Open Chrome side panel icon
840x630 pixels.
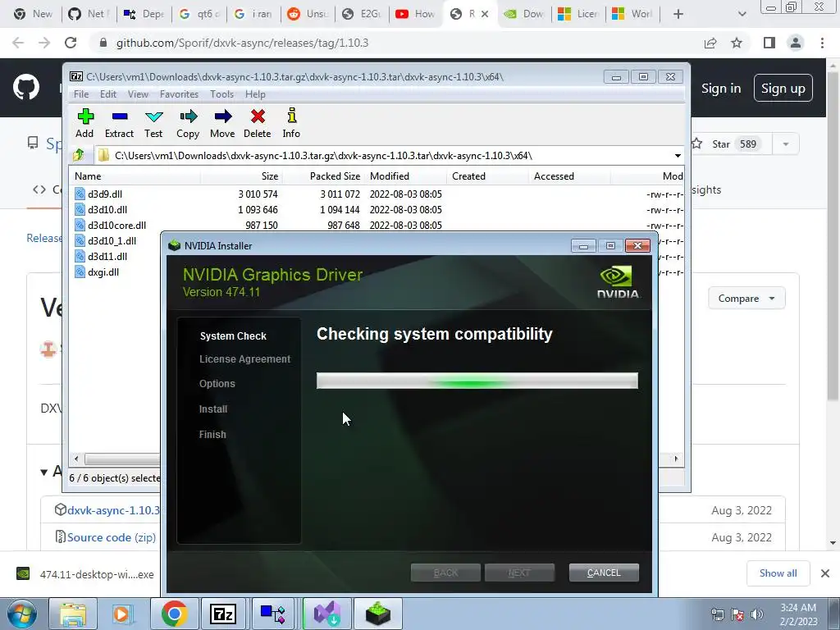click(769, 43)
